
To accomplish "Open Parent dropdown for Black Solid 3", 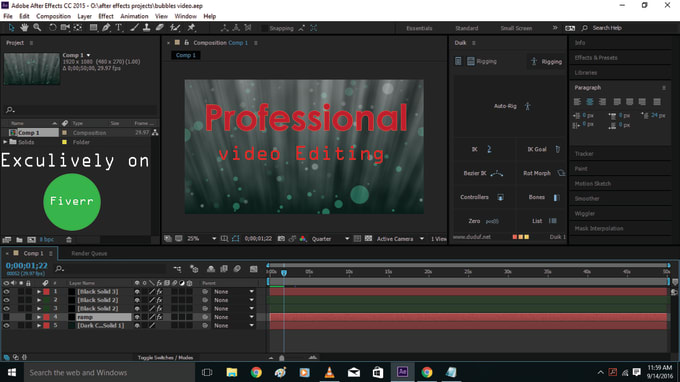I will 233,292.
